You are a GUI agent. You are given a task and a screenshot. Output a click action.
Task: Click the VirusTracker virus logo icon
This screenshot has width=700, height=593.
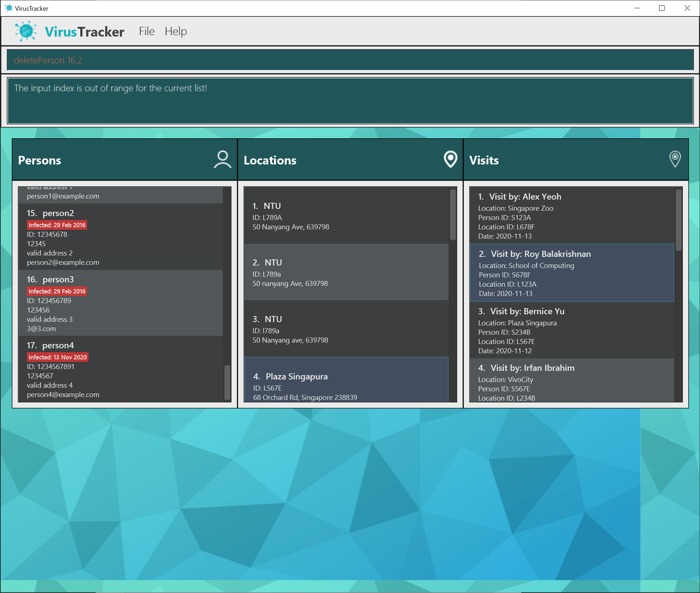coord(26,31)
